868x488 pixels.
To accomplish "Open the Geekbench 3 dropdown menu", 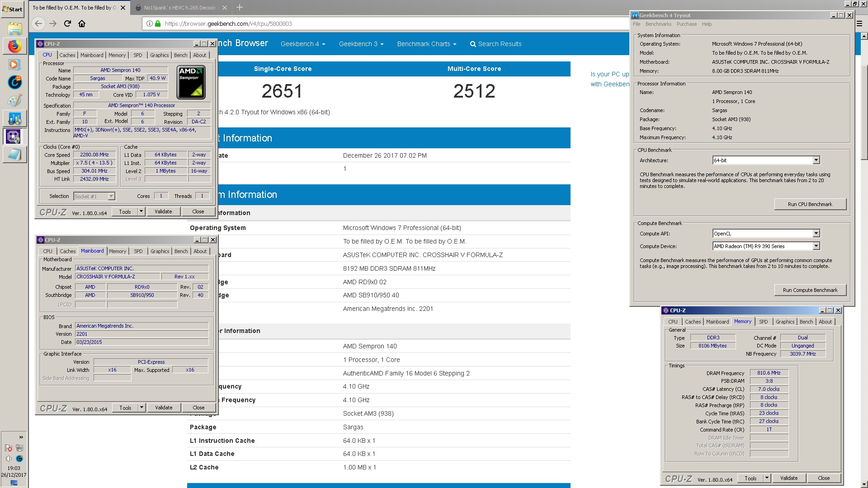I will coord(361,44).
